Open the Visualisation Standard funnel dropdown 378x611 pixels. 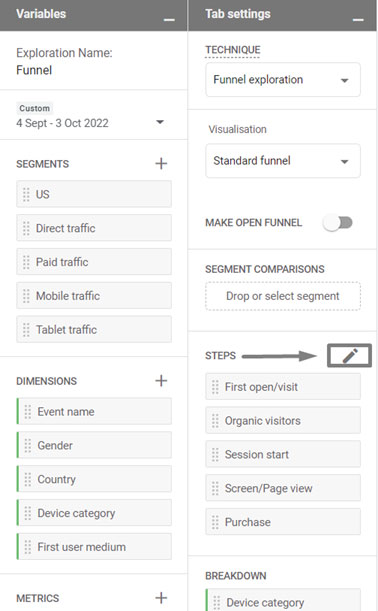(x=283, y=161)
